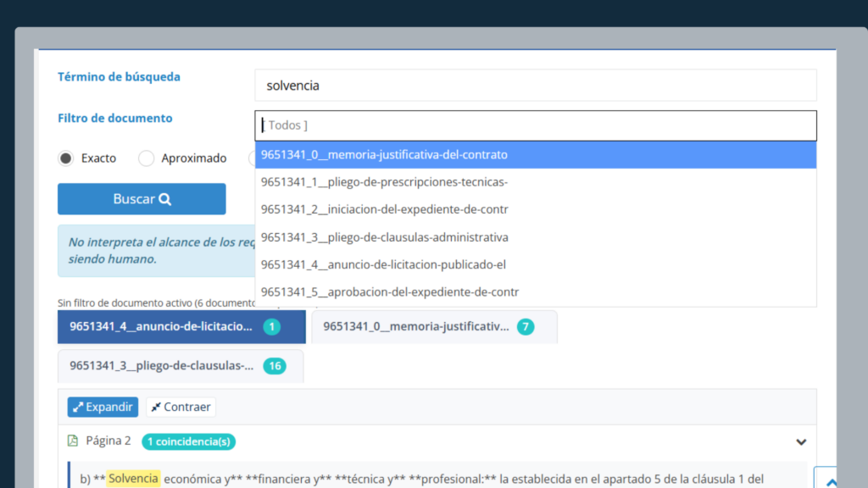The image size is (868, 488).
Task: Click the expand arrows icon on Expandir
Action: [77, 407]
